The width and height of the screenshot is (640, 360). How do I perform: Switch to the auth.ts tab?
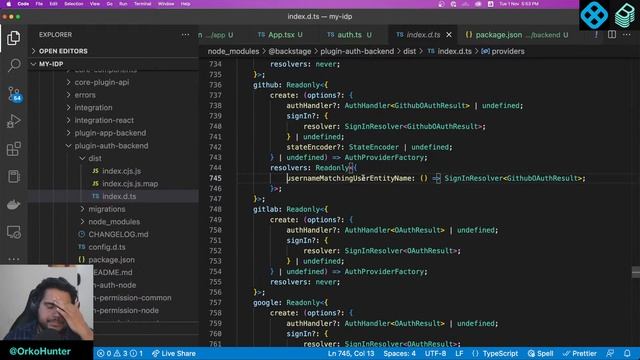tap(349, 35)
